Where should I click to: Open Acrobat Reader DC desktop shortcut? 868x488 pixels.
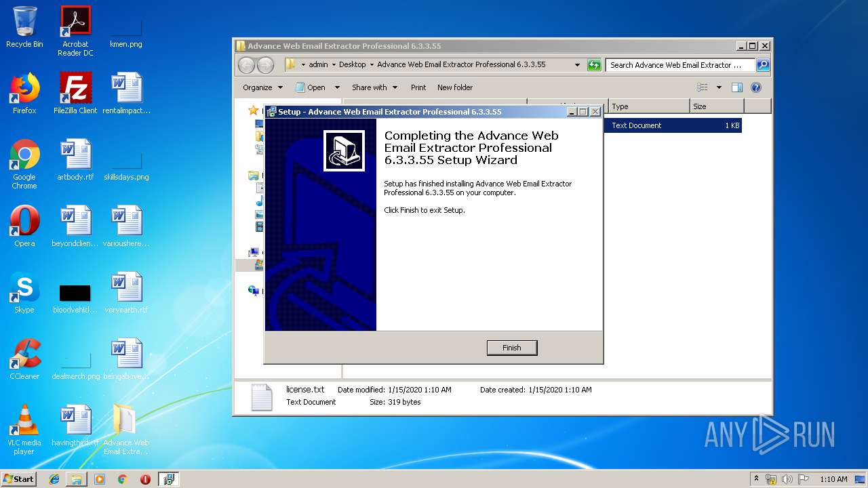point(75,31)
